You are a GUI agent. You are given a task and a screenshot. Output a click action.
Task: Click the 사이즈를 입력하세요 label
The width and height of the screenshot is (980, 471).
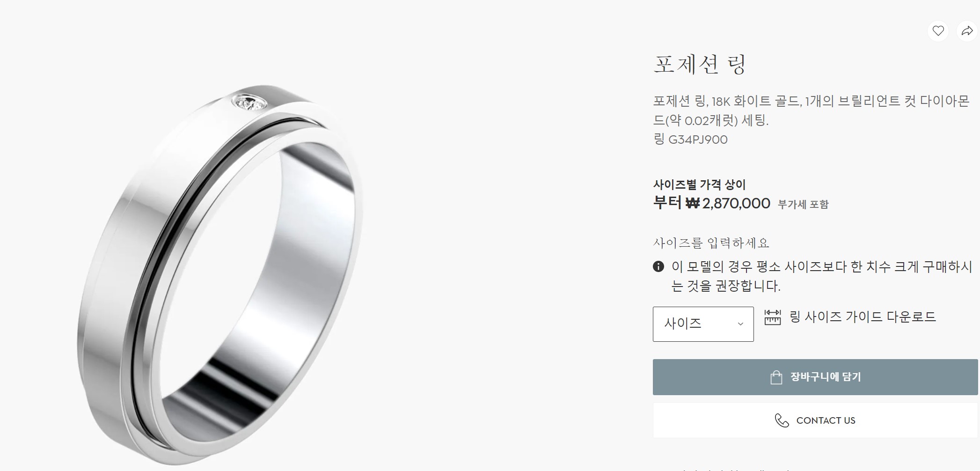click(711, 243)
